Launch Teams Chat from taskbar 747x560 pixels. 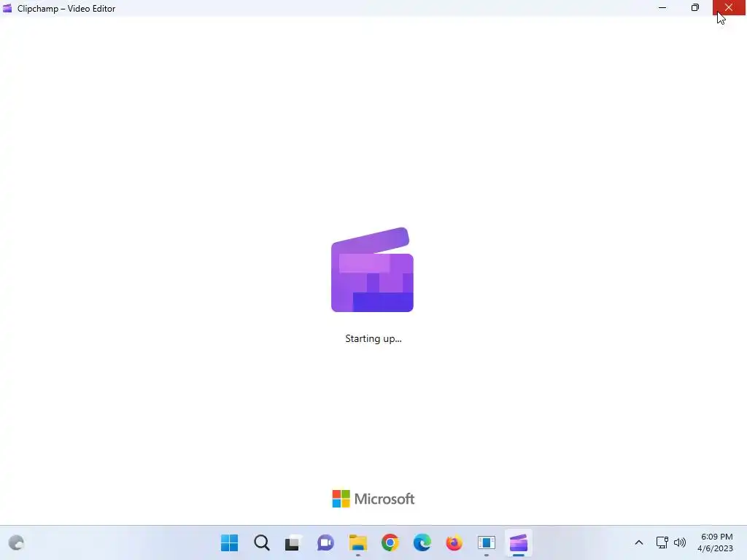coord(325,542)
